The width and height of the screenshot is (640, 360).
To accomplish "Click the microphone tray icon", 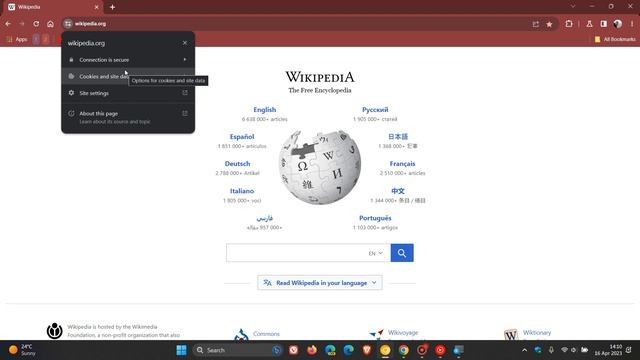I will click(x=551, y=350).
